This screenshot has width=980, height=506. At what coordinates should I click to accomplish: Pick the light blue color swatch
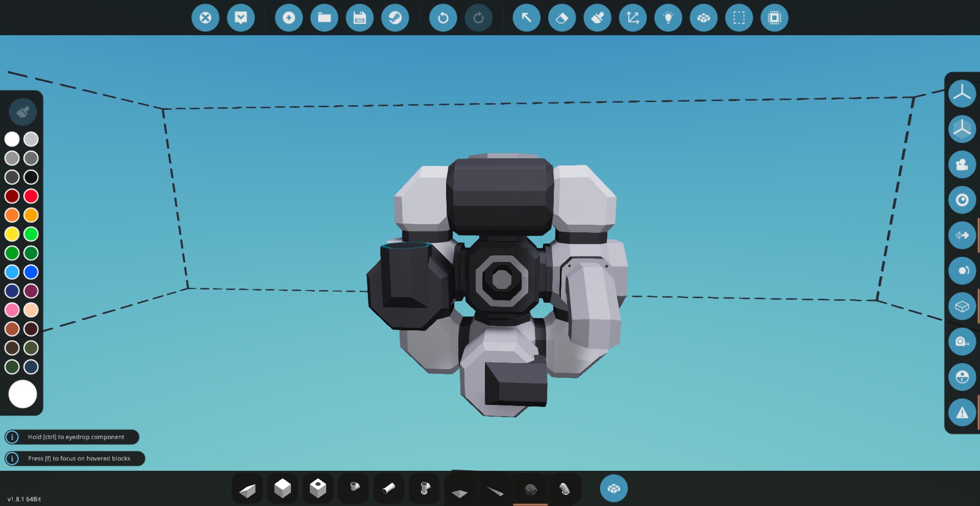pyautogui.click(x=12, y=272)
